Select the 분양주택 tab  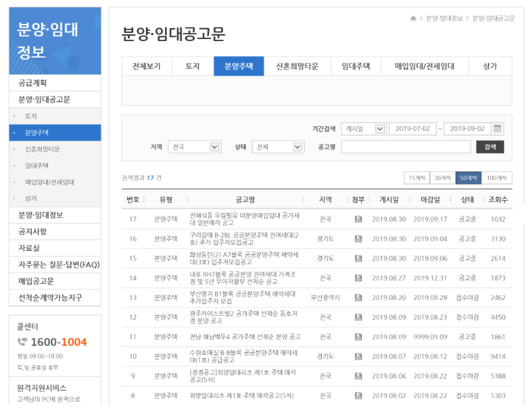point(239,66)
